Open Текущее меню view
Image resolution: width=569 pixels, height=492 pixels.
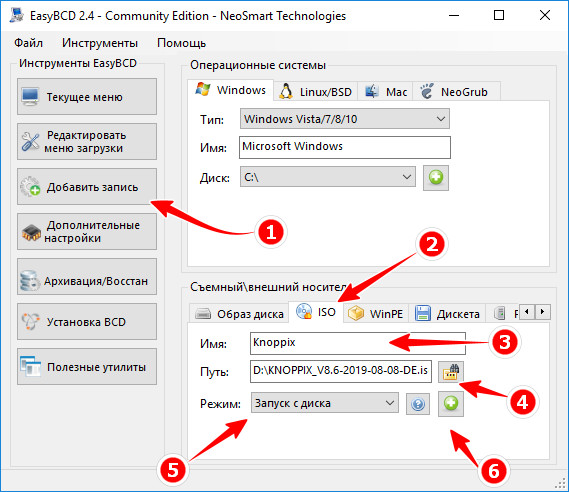87,97
